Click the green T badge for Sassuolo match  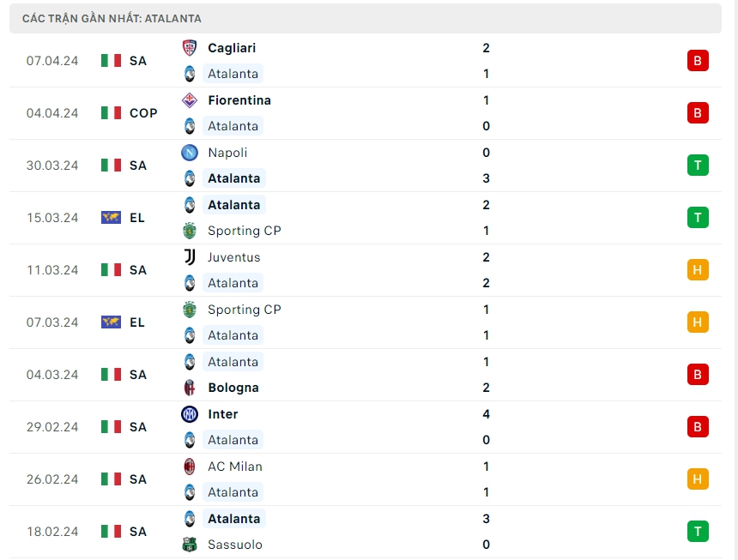(x=698, y=532)
